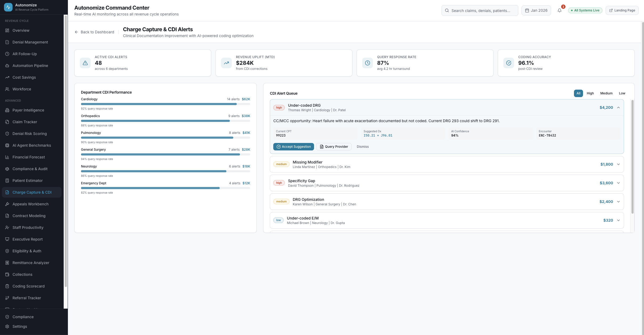Go to Appeals Workbench menu item
The image size is (644, 335).
[x=30, y=204]
